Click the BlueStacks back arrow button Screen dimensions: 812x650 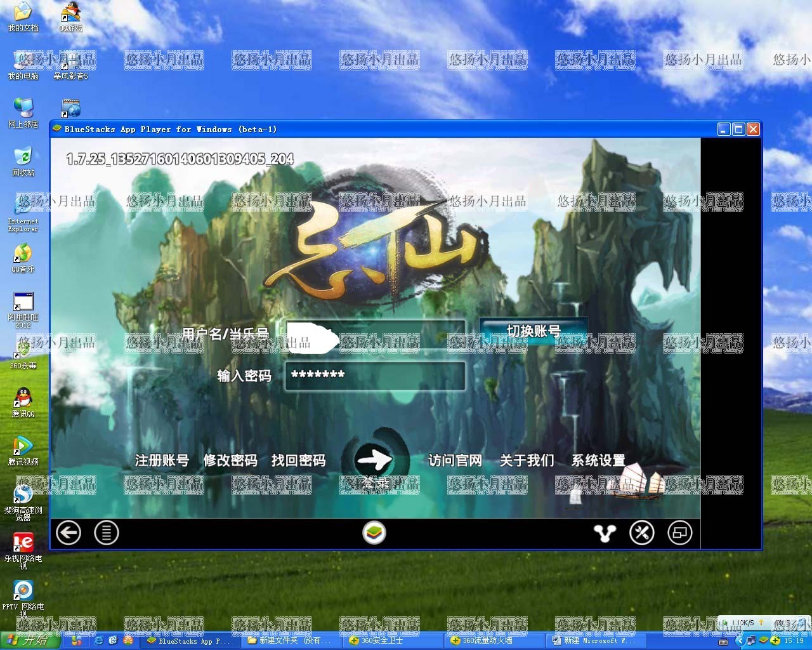point(69,533)
